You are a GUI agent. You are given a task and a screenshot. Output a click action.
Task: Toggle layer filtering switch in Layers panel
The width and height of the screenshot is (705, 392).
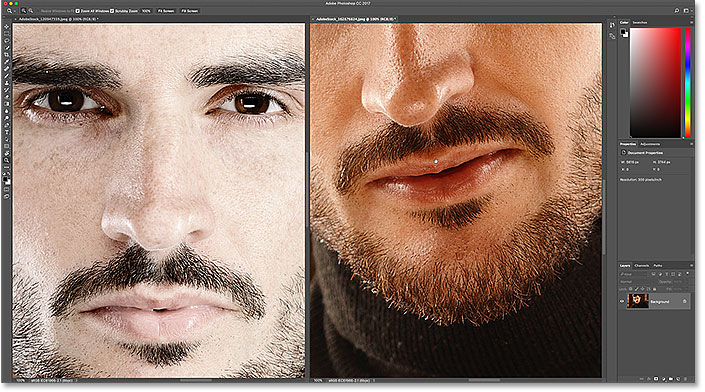pos(687,273)
